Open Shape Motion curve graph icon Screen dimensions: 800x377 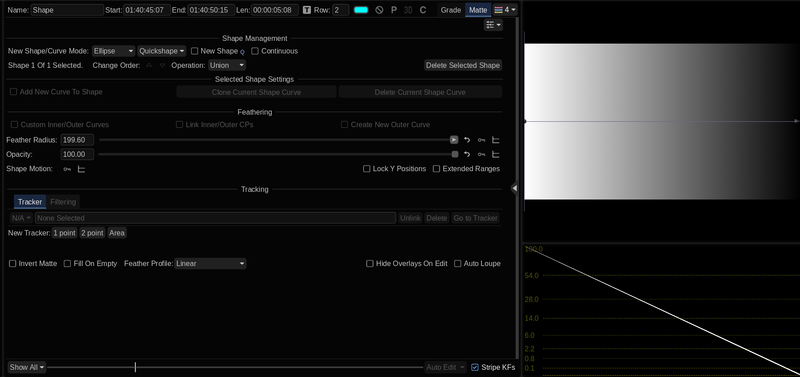(x=81, y=169)
